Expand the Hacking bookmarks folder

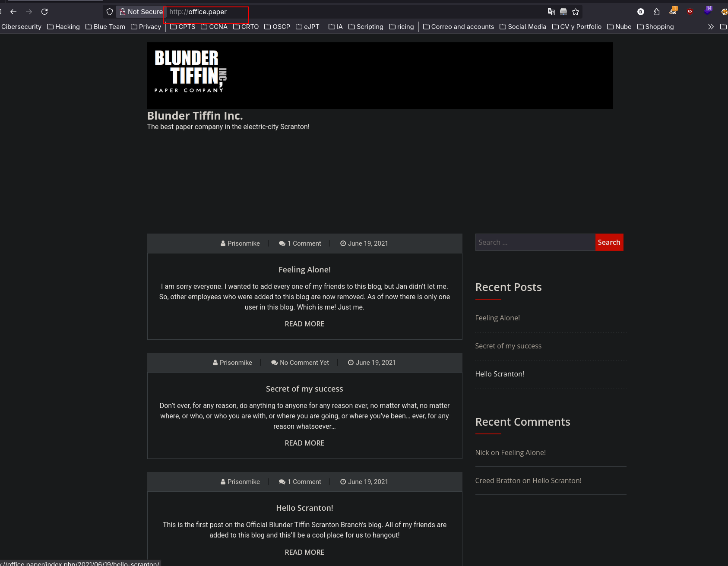[x=63, y=27]
